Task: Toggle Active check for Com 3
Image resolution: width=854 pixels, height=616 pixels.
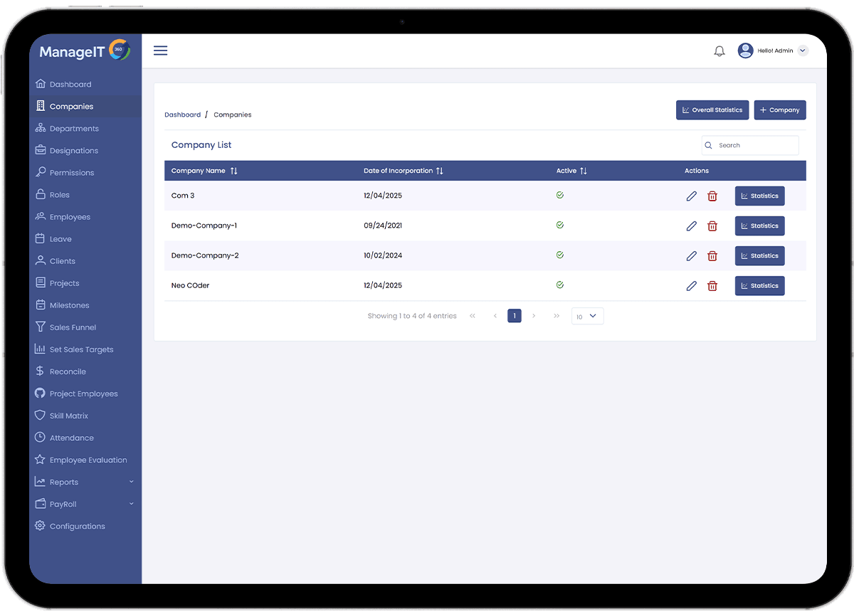Action: pos(560,195)
